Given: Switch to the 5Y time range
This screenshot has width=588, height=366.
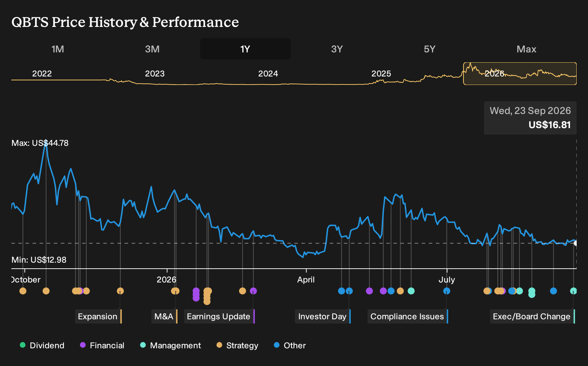Looking at the screenshot, I should (x=430, y=49).
